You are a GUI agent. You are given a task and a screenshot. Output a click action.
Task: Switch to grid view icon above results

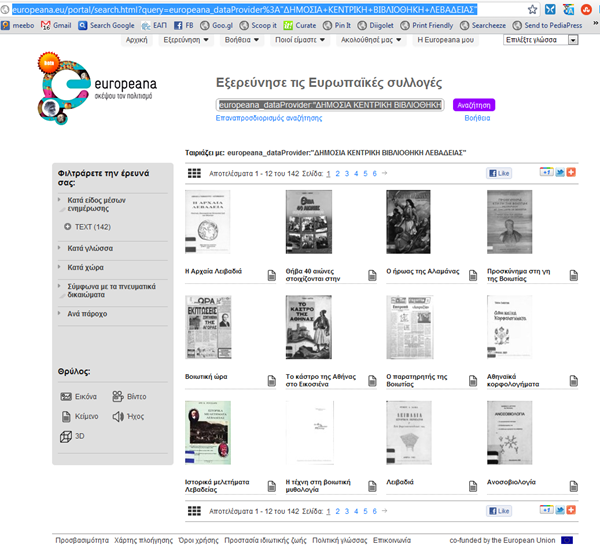[x=194, y=173]
